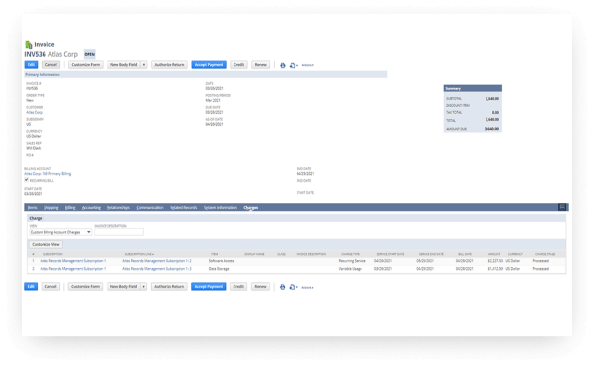
Task: Click the top Customize Form button
Action: pos(86,65)
